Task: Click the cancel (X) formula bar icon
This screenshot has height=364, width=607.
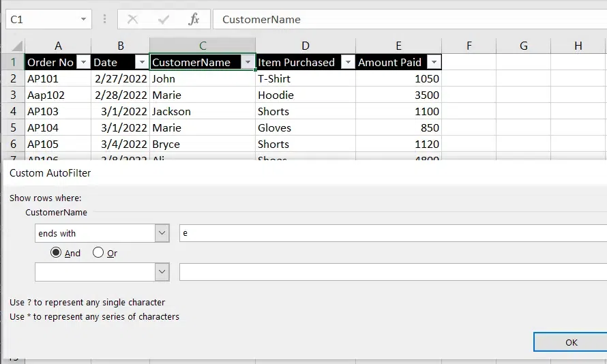Action: point(132,19)
